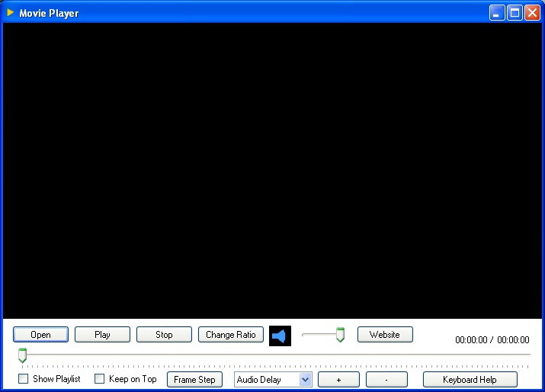Image resolution: width=545 pixels, height=392 pixels.
Task: Maximize the Movie Player window
Action: point(515,13)
